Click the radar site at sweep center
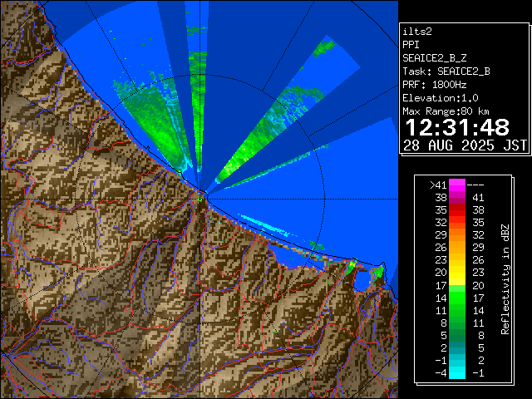Viewport: 532px width, 399px height. click(202, 193)
